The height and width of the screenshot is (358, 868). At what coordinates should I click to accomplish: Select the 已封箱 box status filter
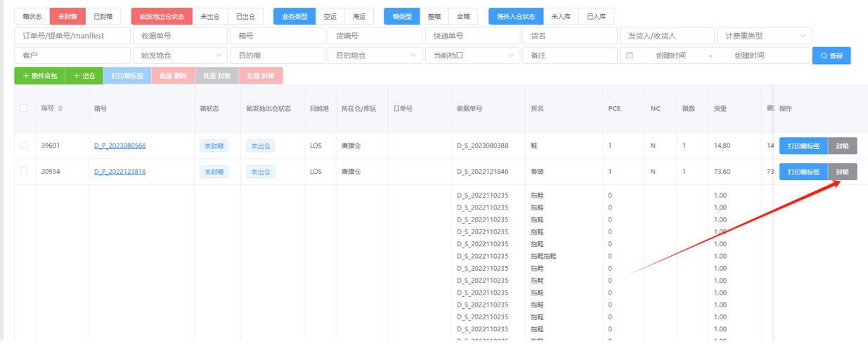tap(104, 16)
